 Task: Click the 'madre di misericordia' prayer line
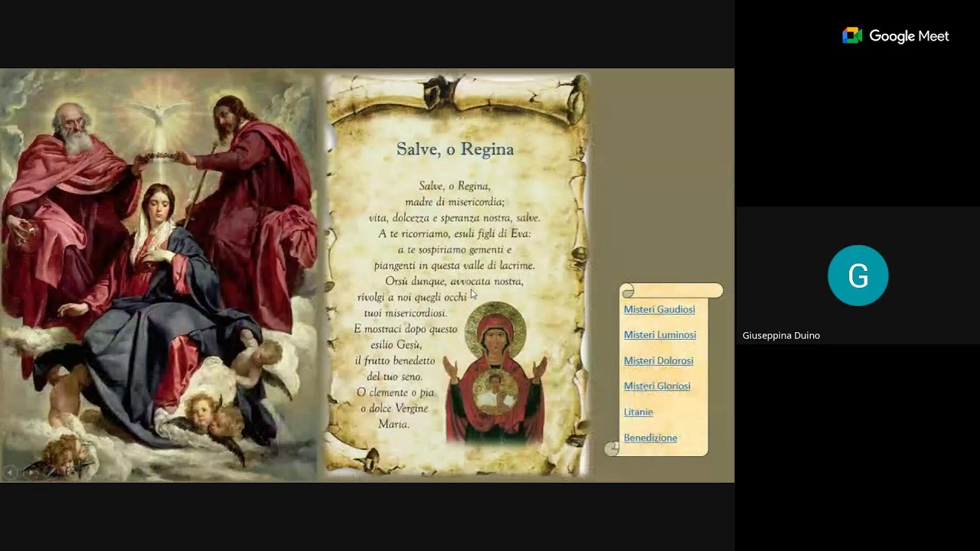(x=455, y=202)
